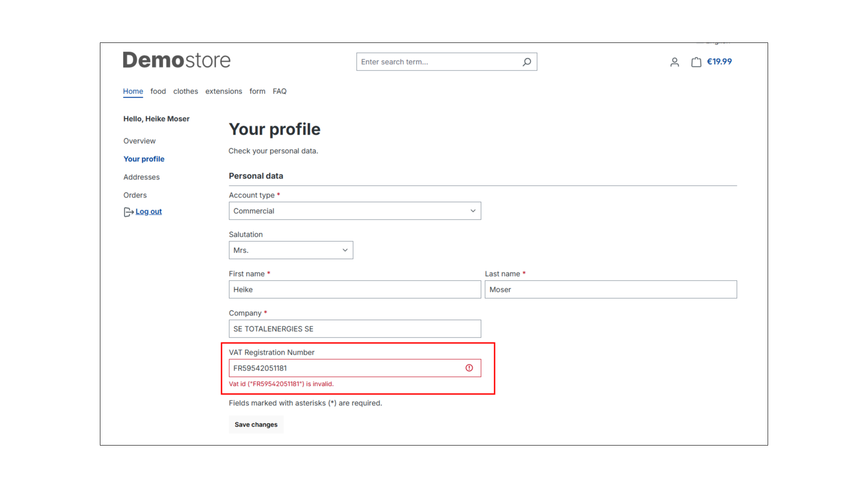
Task: View Orders in the account sidebar
Action: 135,195
